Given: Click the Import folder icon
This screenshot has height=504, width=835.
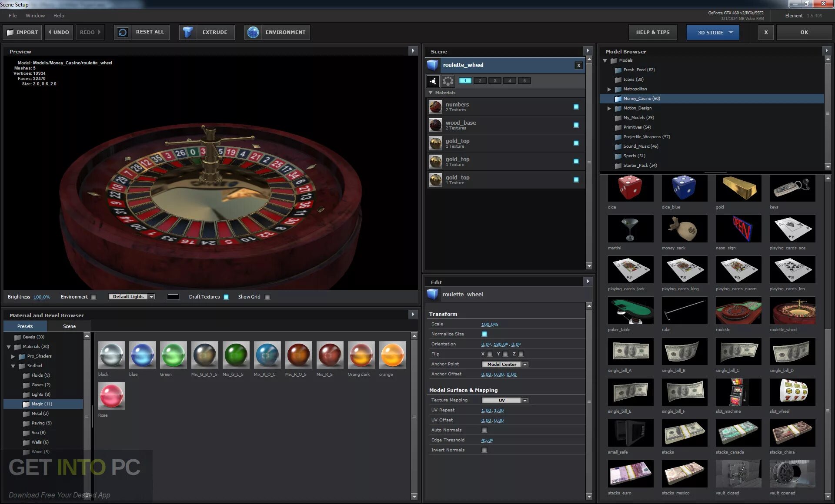Looking at the screenshot, I should pyautogui.click(x=10, y=32).
